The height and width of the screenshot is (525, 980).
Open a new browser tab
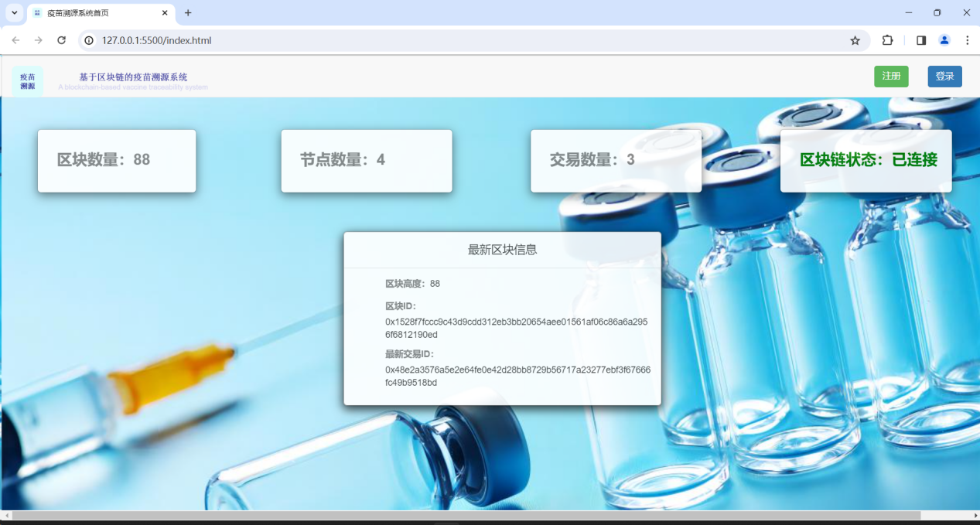click(x=188, y=13)
